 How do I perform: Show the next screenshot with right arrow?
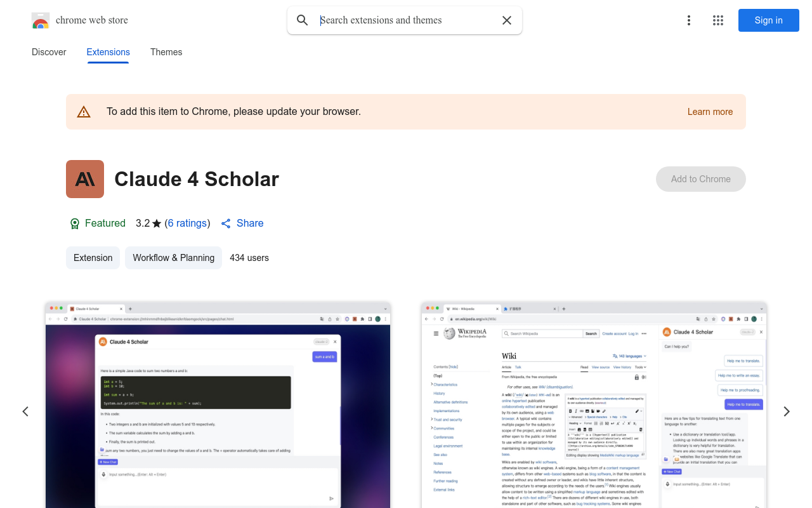(787, 411)
